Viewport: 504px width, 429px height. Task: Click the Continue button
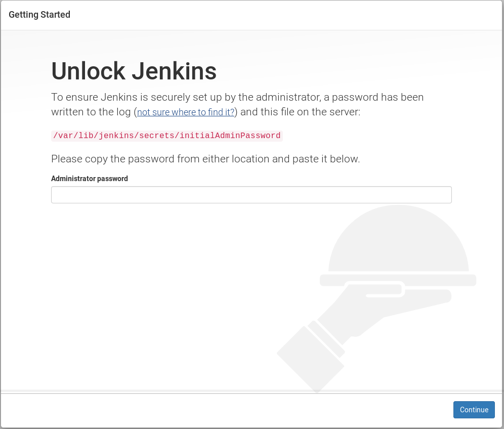click(x=474, y=409)
